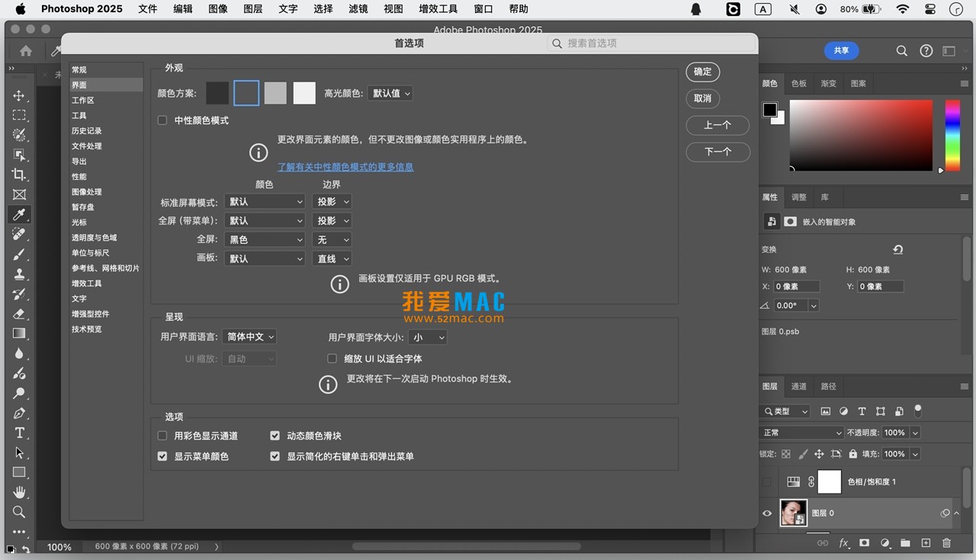This screenshot has width=976, height=560.
Task: Open layer styles via the fx icon
Action: [844, 543]
